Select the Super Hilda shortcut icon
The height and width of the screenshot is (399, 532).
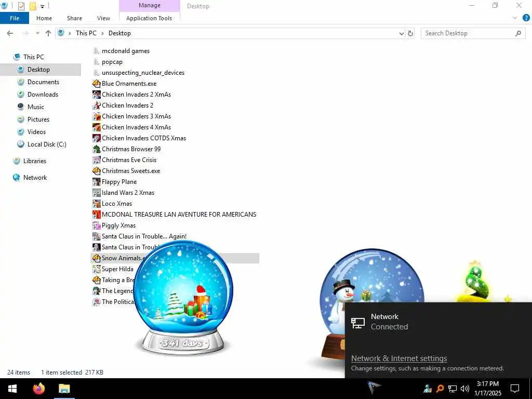pos(96,269)
